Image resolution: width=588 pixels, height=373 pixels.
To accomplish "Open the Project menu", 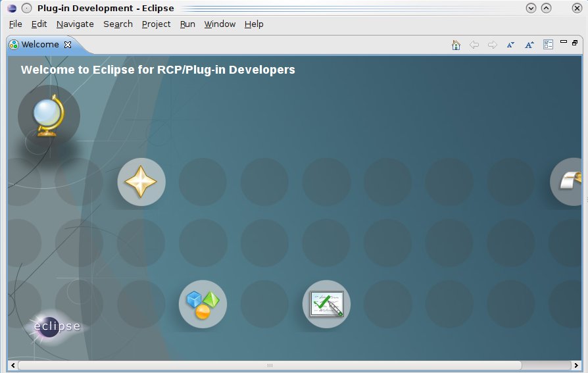I will [x=156, y=24].
